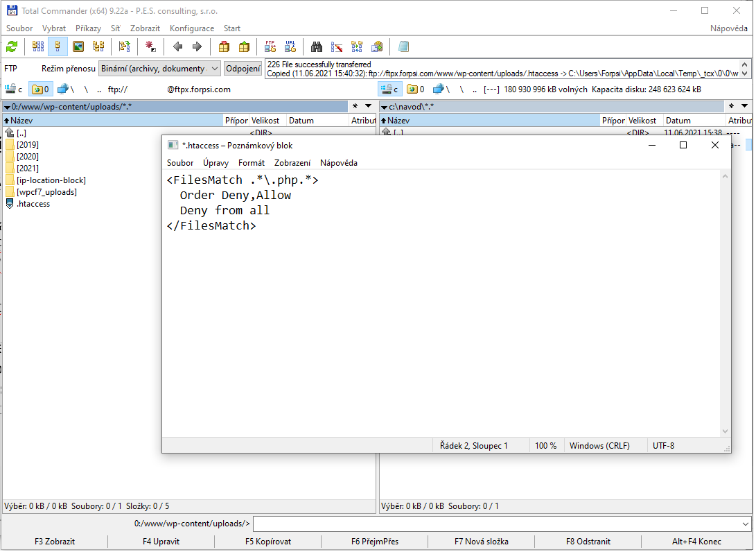Click the Reread source refresh icon
756x552 pixels.
click(x=12, y=46)
